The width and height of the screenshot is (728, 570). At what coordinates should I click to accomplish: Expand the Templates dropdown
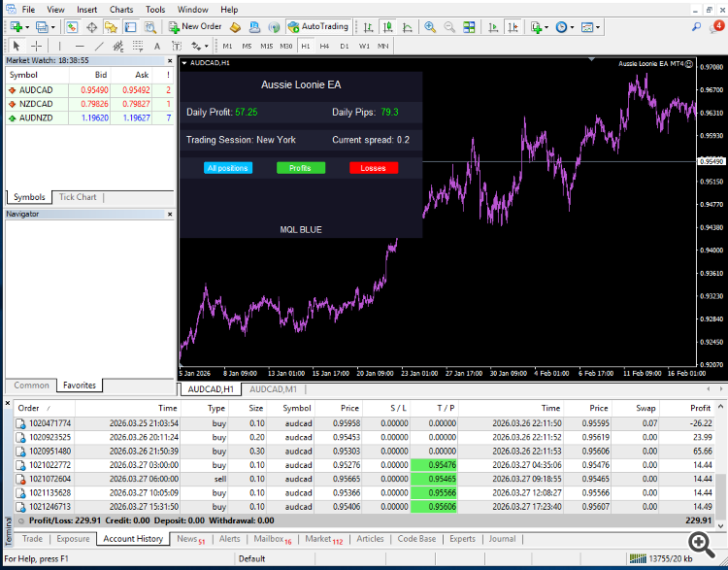598,27
